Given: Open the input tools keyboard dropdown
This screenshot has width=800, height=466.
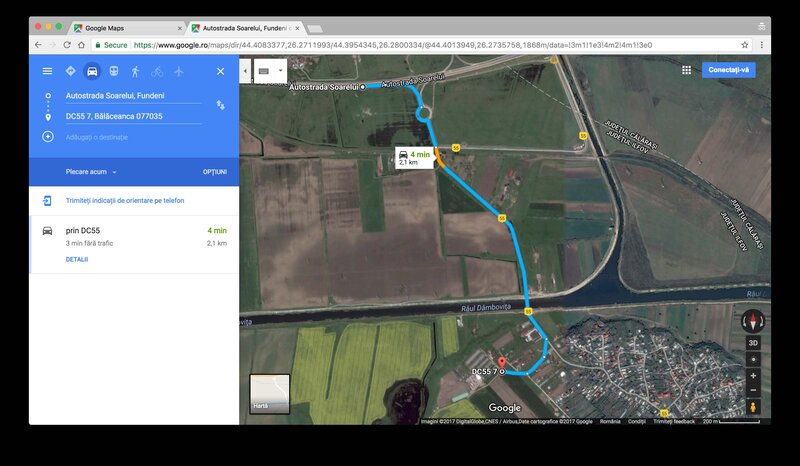Looking at the screenshot, I should click(x=270, y=71).
